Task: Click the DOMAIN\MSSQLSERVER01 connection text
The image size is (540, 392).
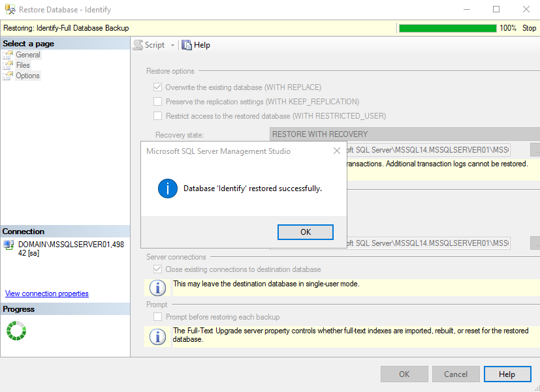Action: 71,249
